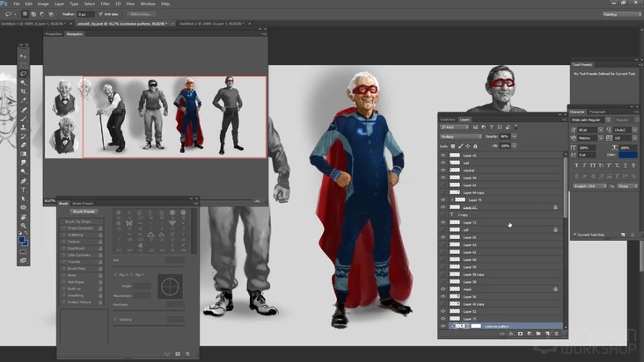Screen dimensions: 644x362
Task: Switch to the Brush Presets tab
Action: [x=83, y=203]
